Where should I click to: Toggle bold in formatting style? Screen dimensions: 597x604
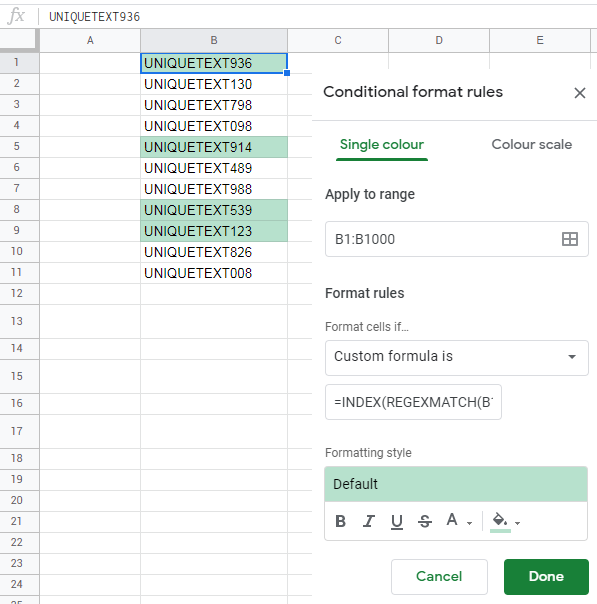click(x=340, y=521)
